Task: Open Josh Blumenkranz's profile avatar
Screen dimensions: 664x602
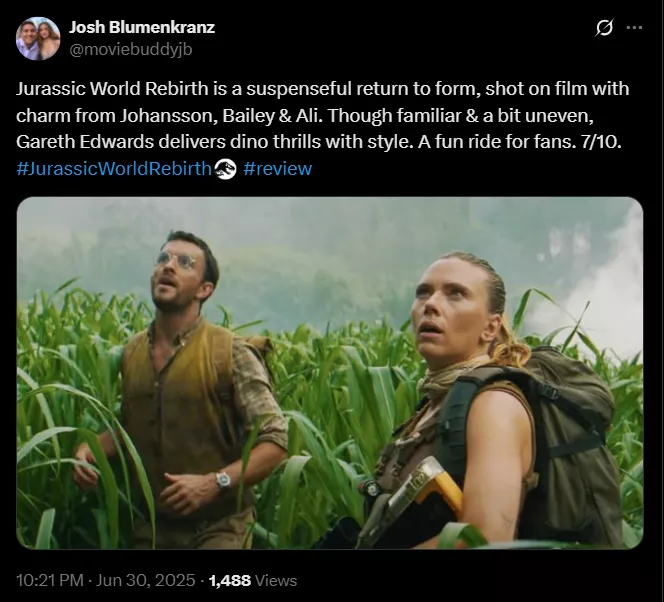Action: 38,38
